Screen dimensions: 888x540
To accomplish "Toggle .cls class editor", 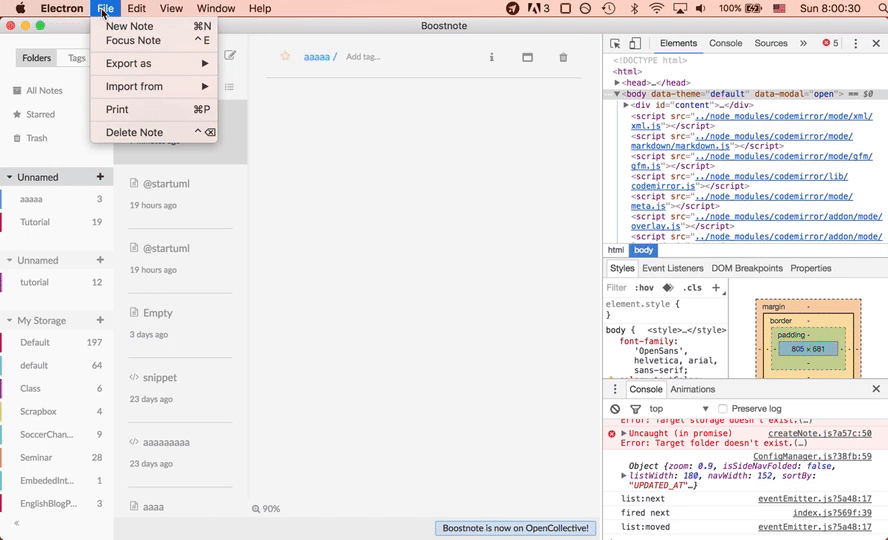I will click(x=692, y=288).
